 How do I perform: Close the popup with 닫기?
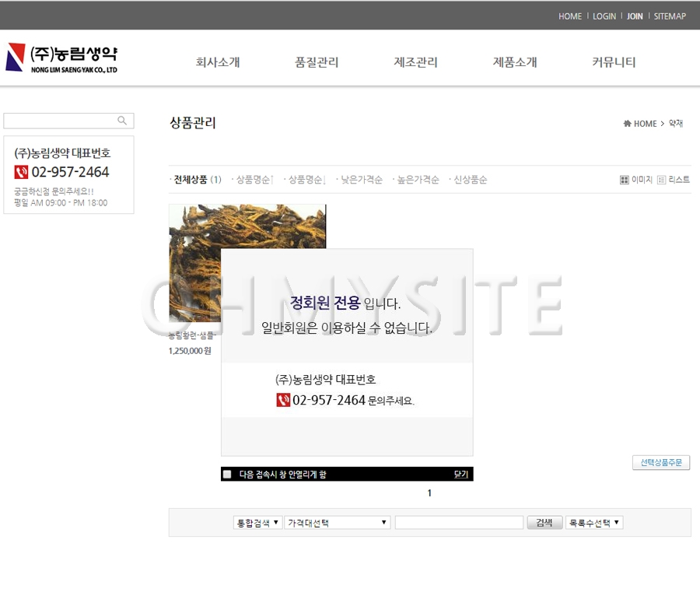(461, 474)
